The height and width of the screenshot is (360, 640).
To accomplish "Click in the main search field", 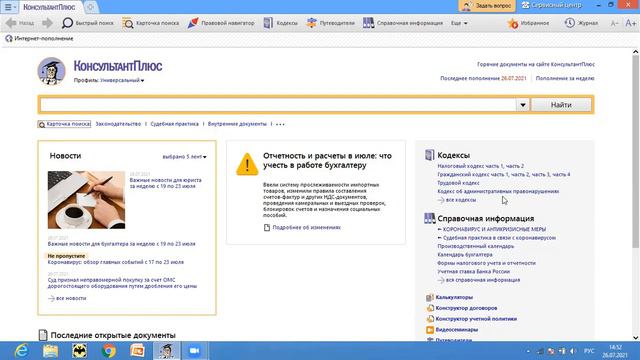I will 278,105.
